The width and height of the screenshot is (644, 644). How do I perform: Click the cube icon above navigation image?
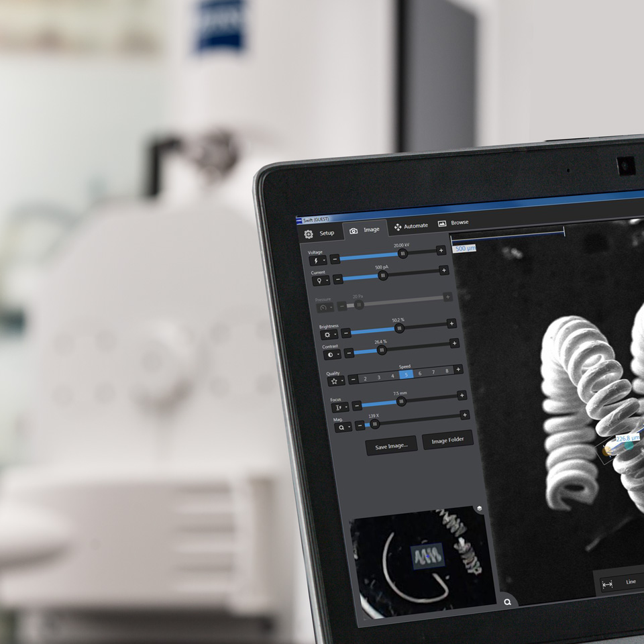click(479, 509)
